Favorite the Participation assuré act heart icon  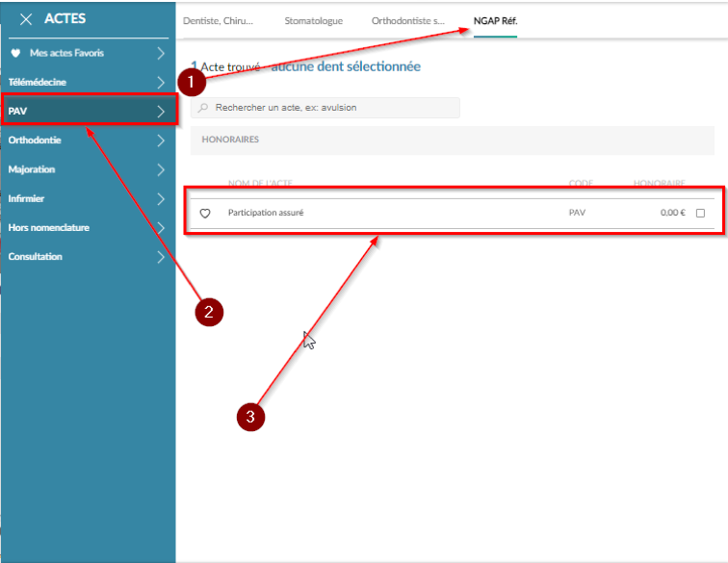204,214
